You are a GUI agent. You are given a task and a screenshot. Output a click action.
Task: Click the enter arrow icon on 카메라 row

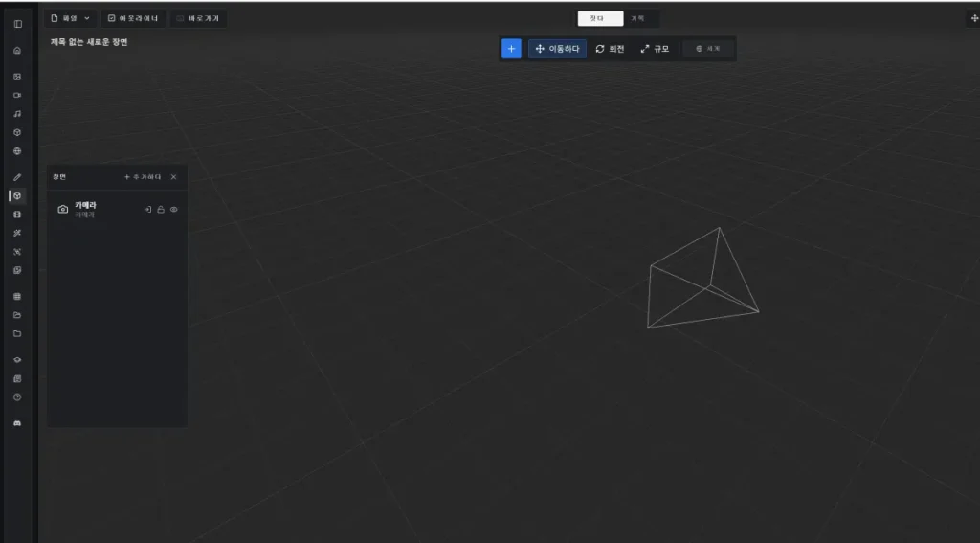(x=148, y=210)
